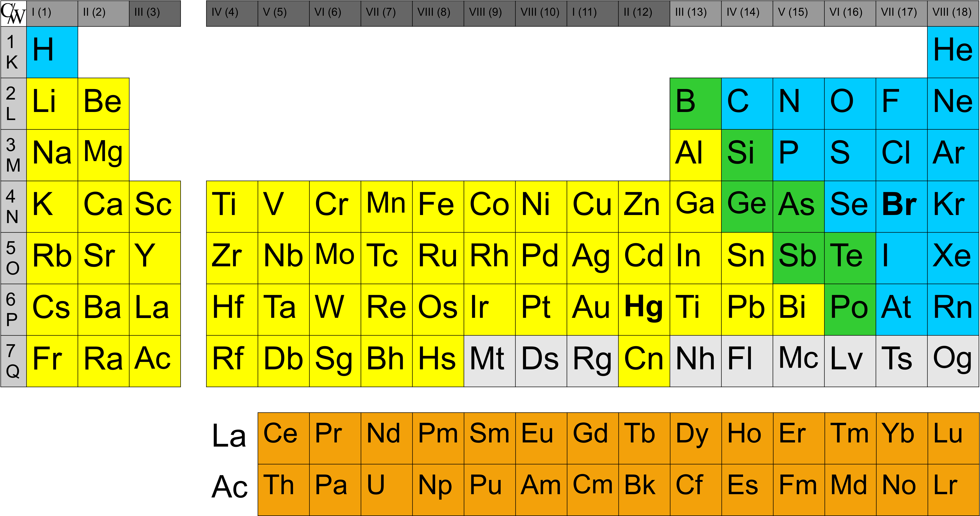This screenshot has width=980, height=516.
Task: Select the green Po polonium cell
Action: point(850,309)
